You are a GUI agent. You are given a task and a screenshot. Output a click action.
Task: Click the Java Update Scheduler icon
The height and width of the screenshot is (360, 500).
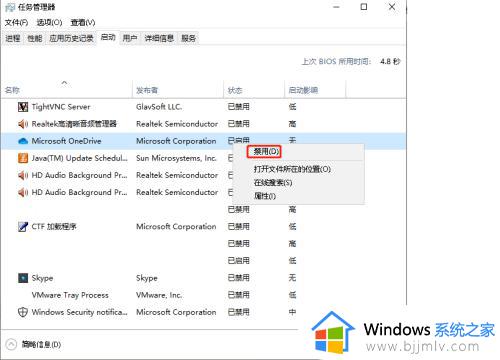(23, 158)
